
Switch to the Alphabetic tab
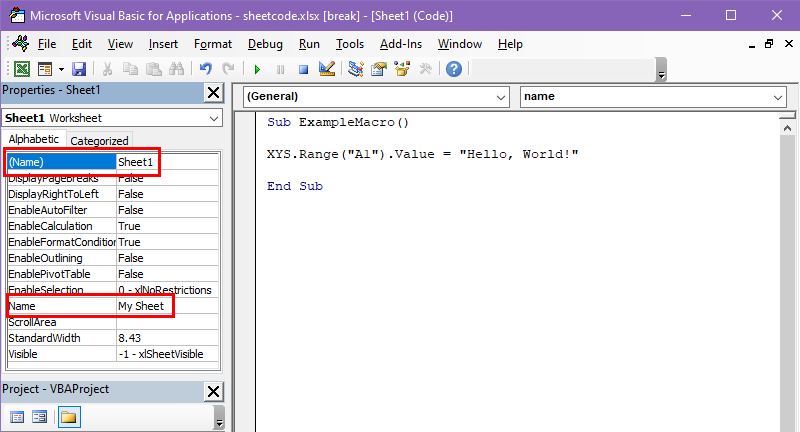tap(34, 139)
